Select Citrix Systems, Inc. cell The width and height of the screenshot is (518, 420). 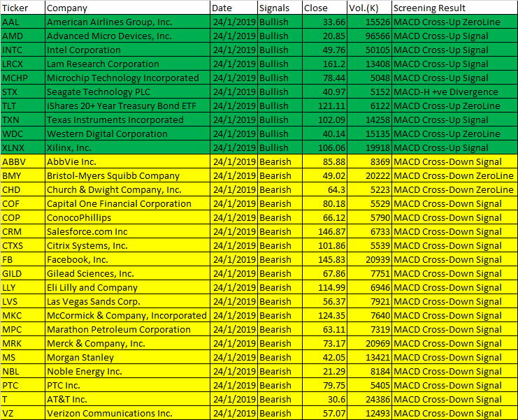tap(127, 246)
